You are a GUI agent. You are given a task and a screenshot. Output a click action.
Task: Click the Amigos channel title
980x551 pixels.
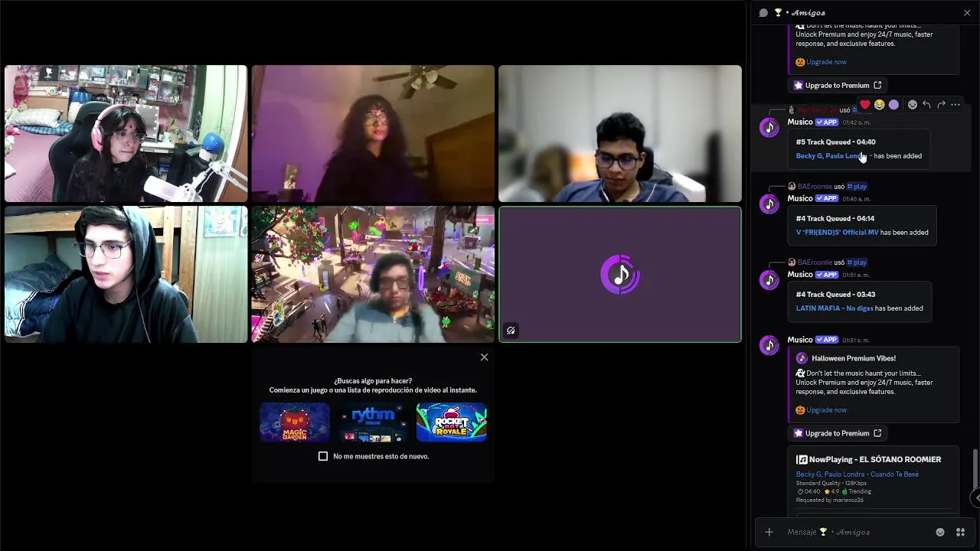coord(808,12)
